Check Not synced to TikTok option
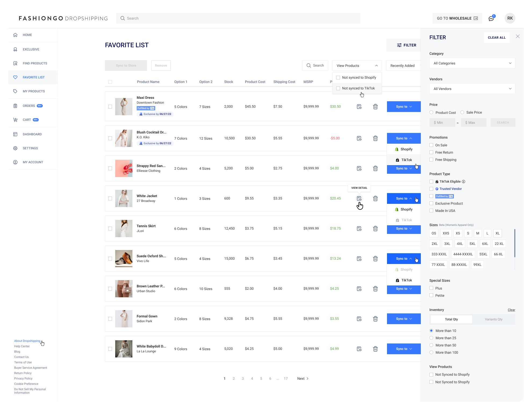This screenshot has width=532, height=409. [x=338, y=88]
